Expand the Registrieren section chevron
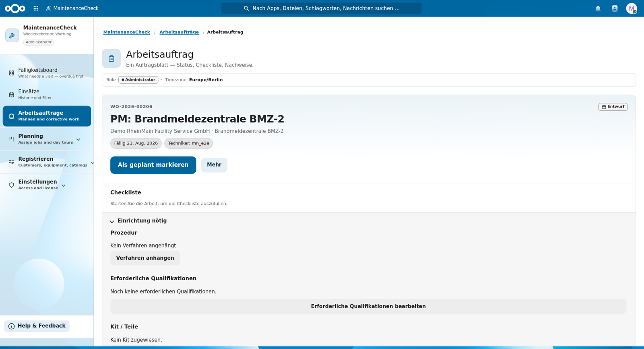Viewport: 644px width, 349px height. pos(92,163)
